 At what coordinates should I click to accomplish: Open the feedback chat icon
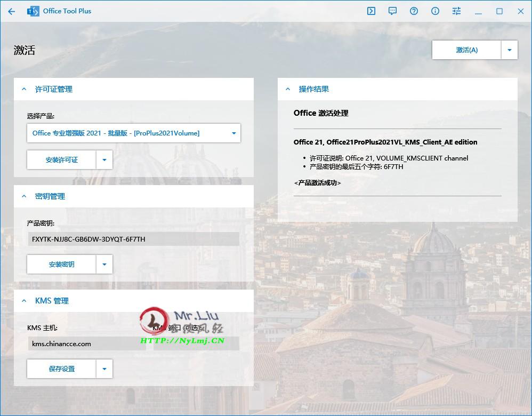pos(392,11)
